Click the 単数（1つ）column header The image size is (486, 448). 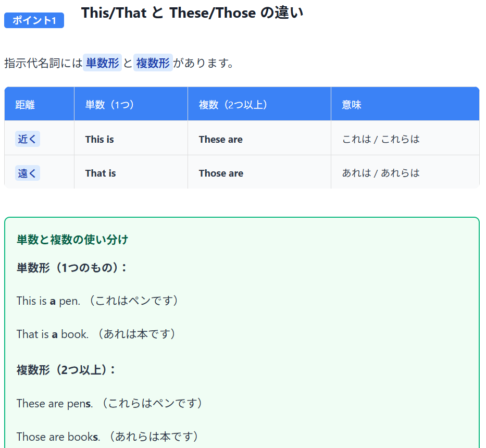pyautogui.click(x=110, y=105)
